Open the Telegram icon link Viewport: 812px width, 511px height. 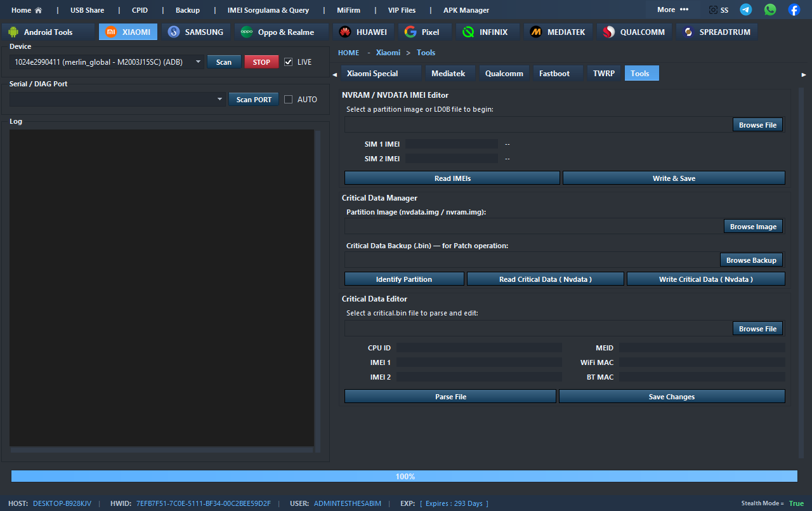click(x=746, y=10)
